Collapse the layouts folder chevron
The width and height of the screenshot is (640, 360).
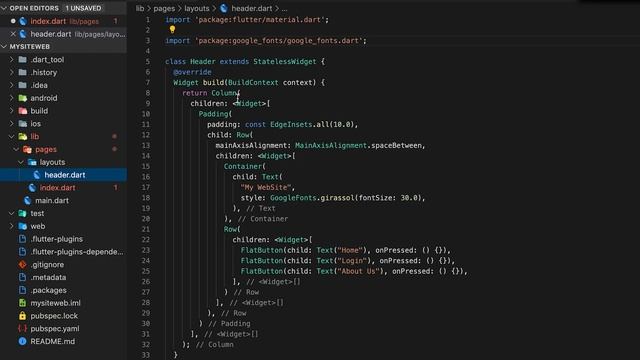pos(20,162)
